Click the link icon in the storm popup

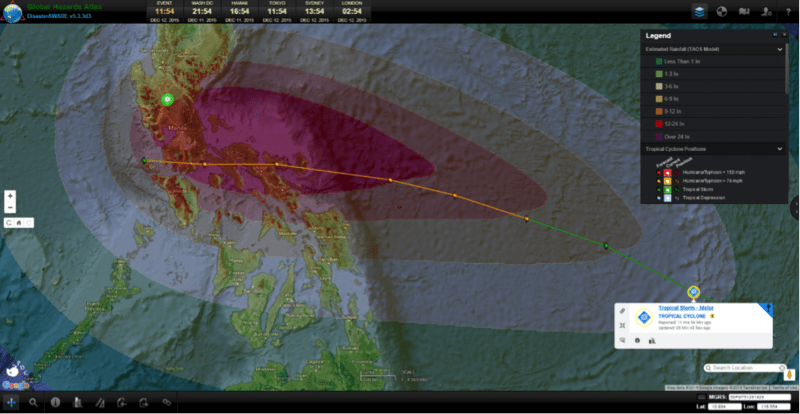coord(623,310)
